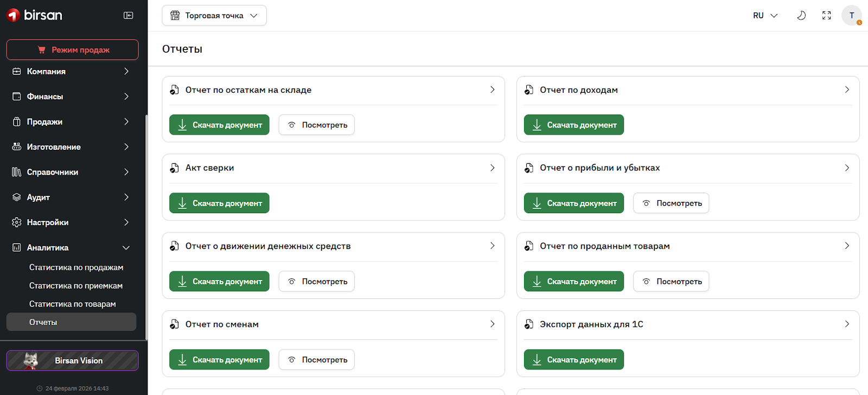Viewport: 868px width, 395px height.
Task: Click the birsan logo
Action: pyautogui.click(x=35, y=15)
